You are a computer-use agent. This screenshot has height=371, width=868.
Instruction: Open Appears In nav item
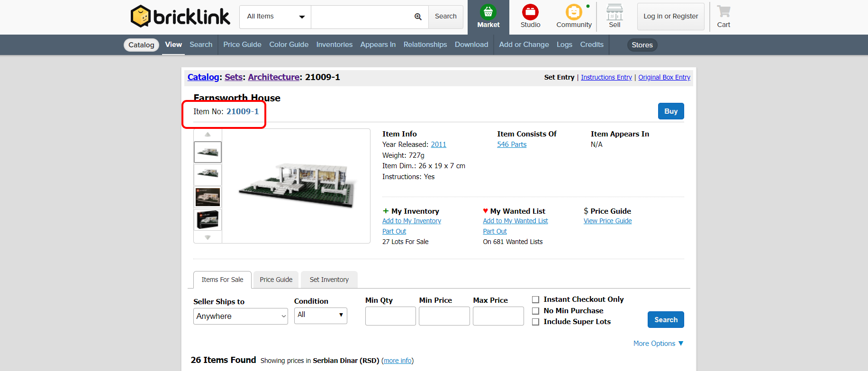[x=378, y=45]
